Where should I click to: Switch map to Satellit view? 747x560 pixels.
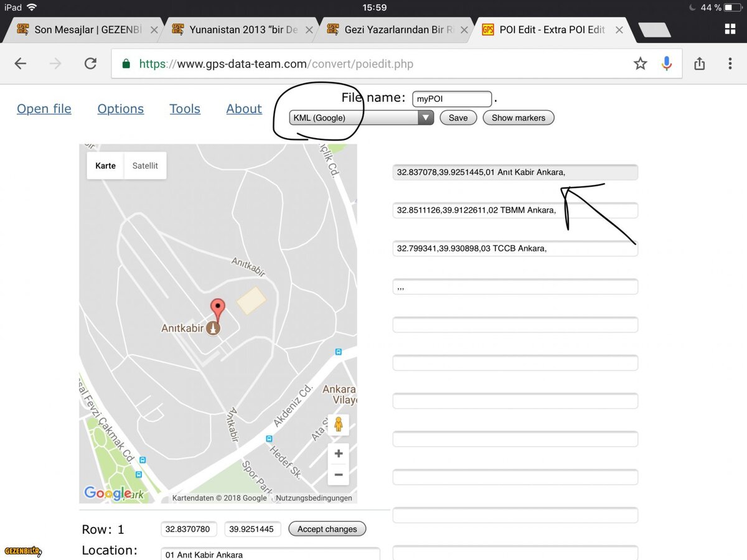(145, 166)
